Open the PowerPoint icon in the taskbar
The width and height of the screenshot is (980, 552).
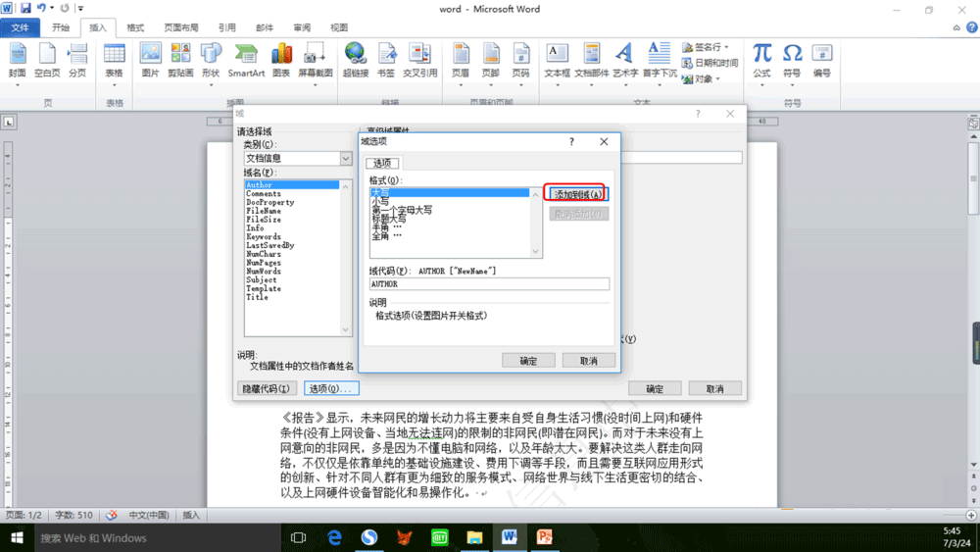tap(545, 537)
